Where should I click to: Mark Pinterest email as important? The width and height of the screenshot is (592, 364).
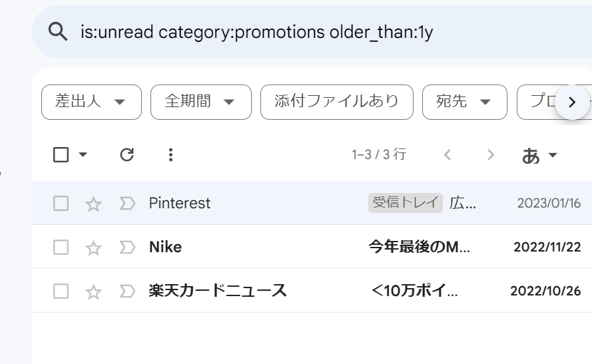(127, 204)
